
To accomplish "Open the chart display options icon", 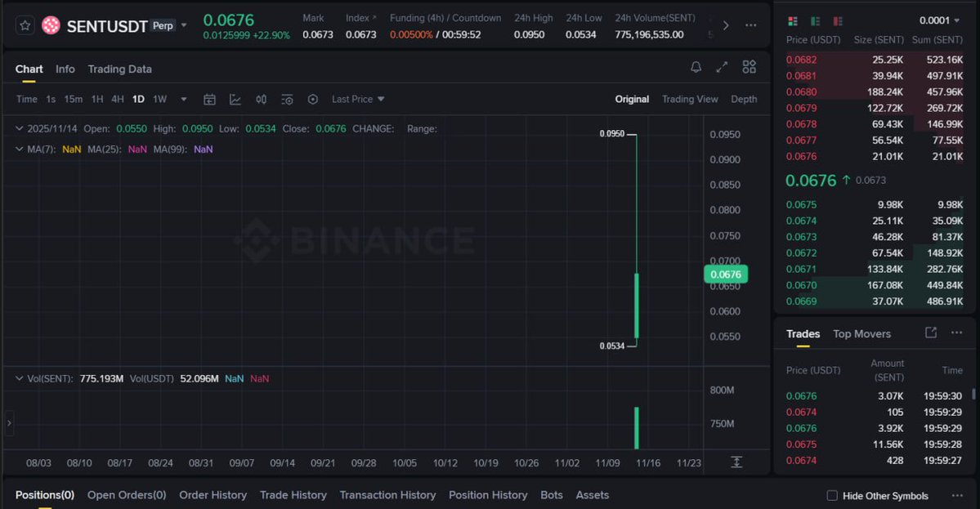I will (x=287, y=100).
